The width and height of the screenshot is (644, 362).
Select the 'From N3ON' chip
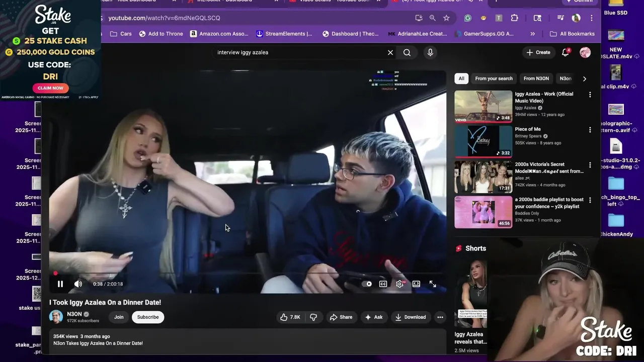(536, 78)
